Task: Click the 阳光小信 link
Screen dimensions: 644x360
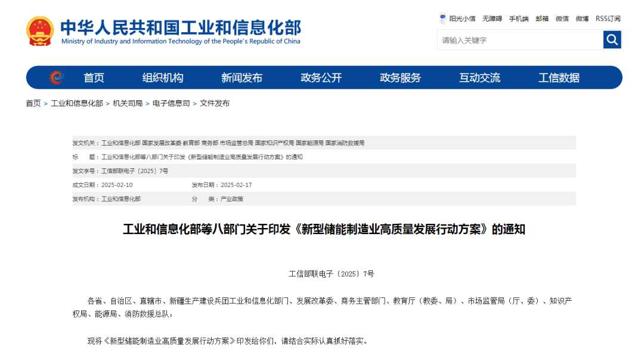Action: (462, 19)
